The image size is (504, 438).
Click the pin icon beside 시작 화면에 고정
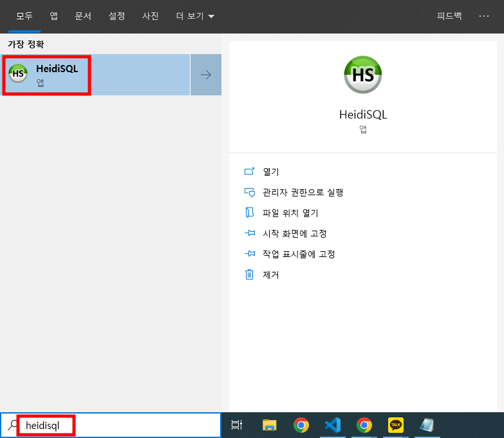250,233
